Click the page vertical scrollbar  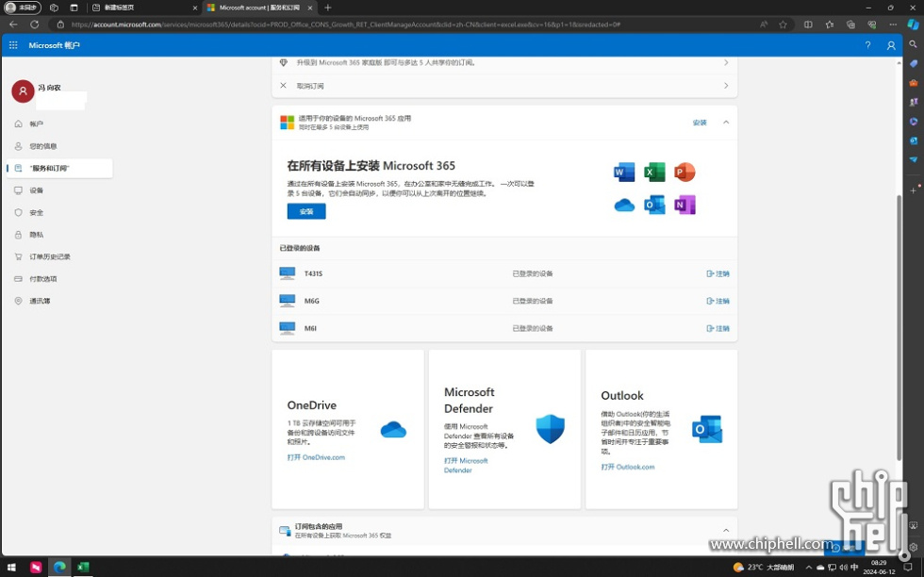pyautogui.click(x=899, y=327)
